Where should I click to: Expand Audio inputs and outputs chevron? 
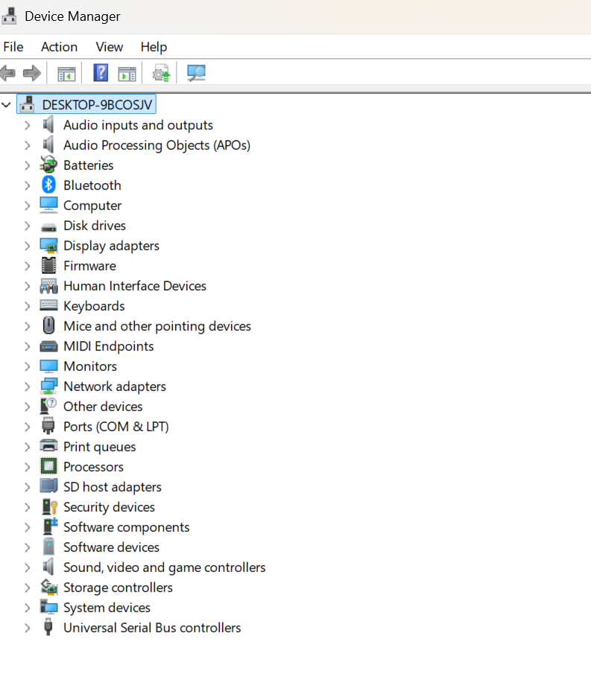click(28, 125)
